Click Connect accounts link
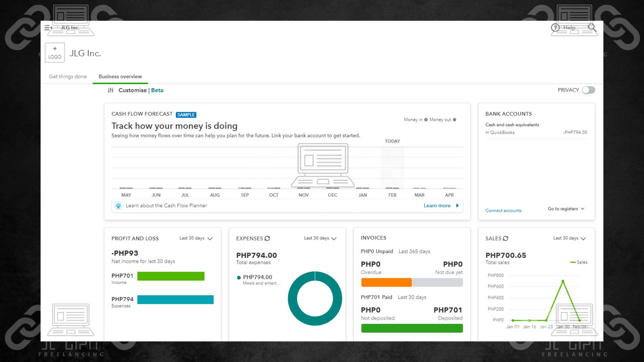This screenshot has height=362, width=644. click(503, 210)
